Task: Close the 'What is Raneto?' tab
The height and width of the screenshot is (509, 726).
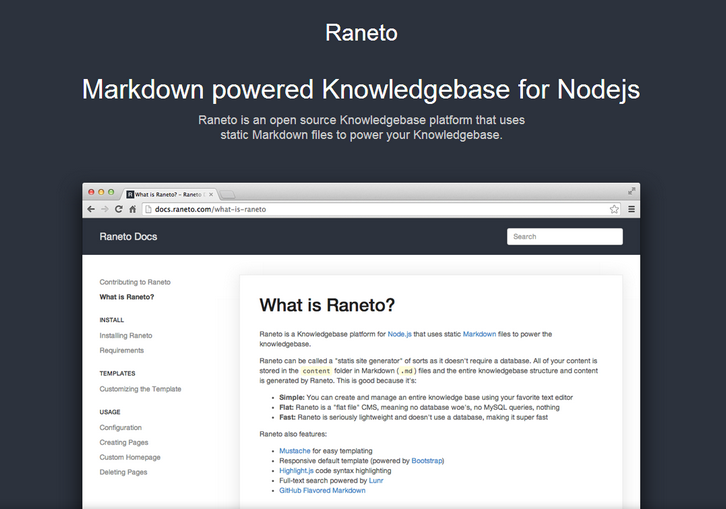Action: (210, 193)
